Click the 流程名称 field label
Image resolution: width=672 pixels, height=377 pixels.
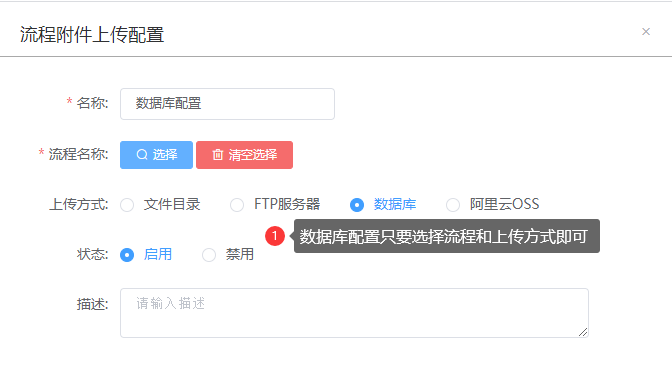pos(78,154)
